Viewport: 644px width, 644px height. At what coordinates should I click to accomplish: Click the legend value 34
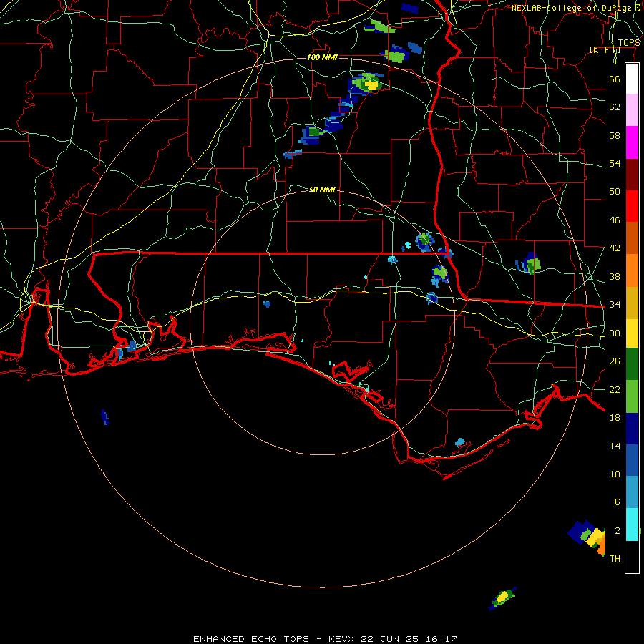pos(615,305)
